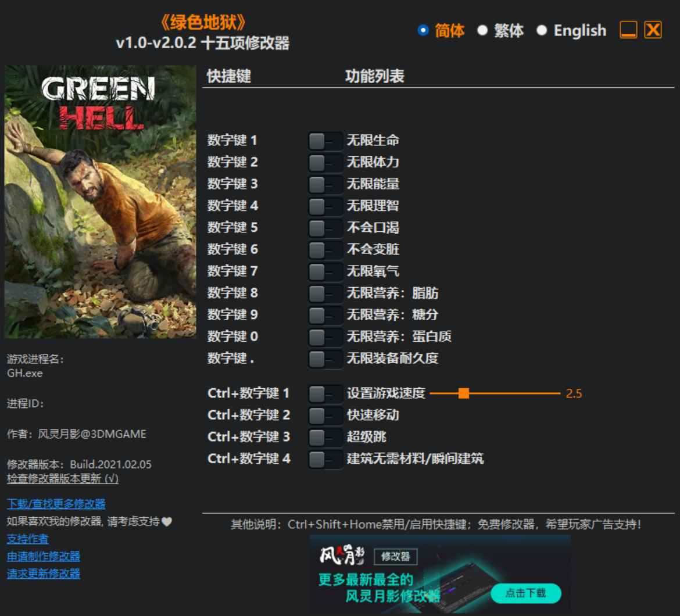The height and width of the screenshot is (616, 680).
Task: Toggle 超级跳 on
Action: (324, 437)
